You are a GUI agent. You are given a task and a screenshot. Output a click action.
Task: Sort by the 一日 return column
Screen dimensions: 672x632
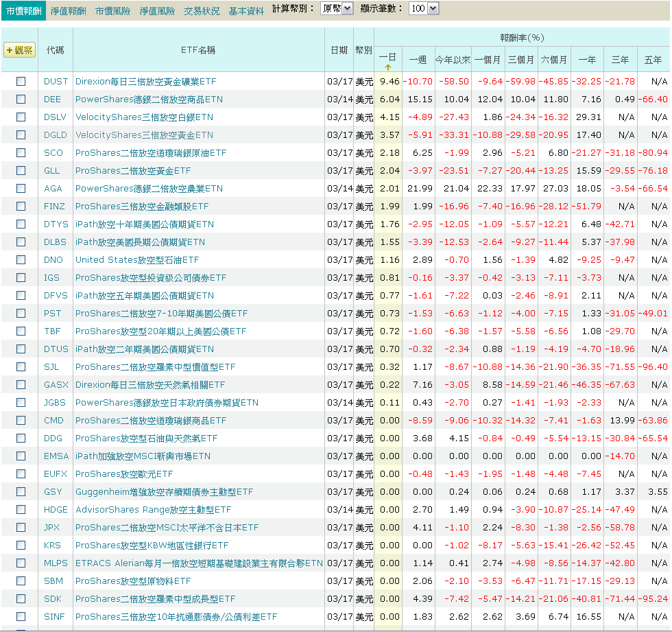pyautogui.click(x=387, y=59)
